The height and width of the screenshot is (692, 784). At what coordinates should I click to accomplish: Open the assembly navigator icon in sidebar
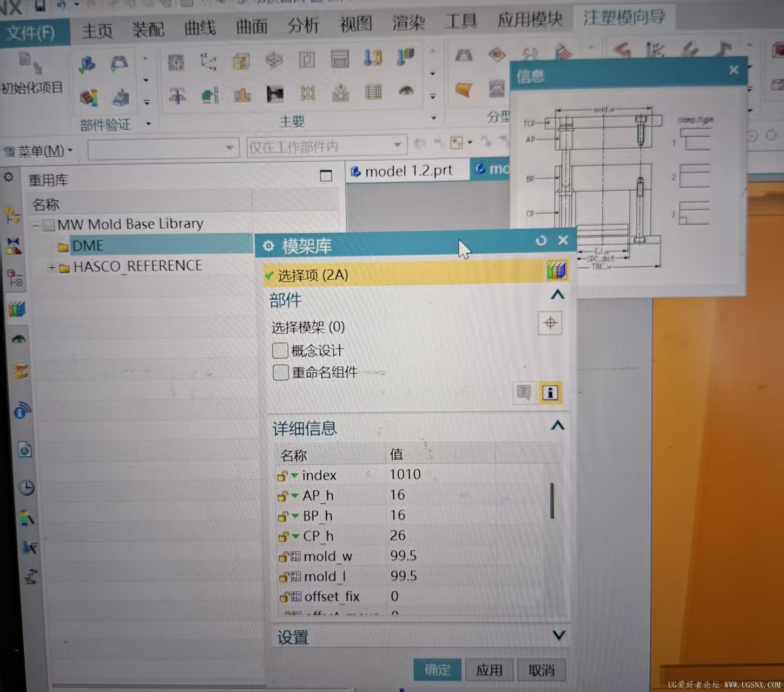12,215
